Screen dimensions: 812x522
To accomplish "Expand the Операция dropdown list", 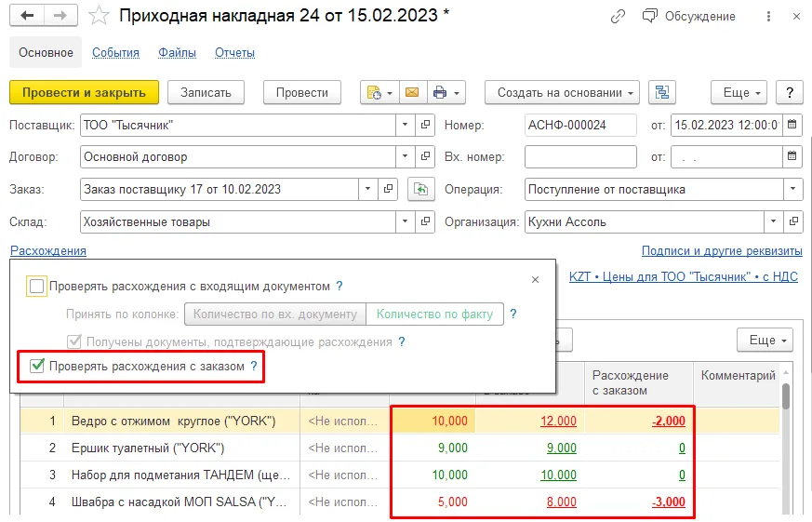I will pos(792,190).
